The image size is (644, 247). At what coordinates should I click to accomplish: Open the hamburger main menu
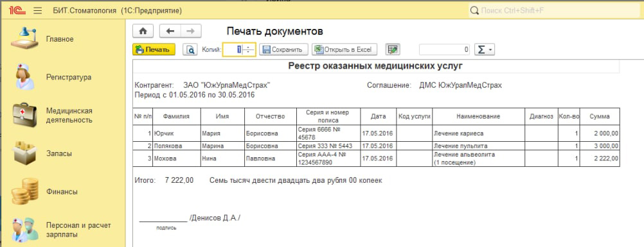[38, 11]
